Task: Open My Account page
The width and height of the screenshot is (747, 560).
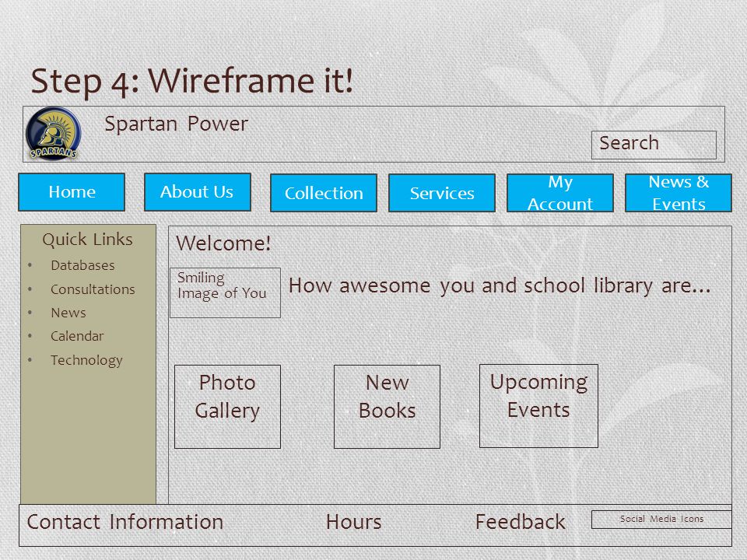Action: point(559,193)
